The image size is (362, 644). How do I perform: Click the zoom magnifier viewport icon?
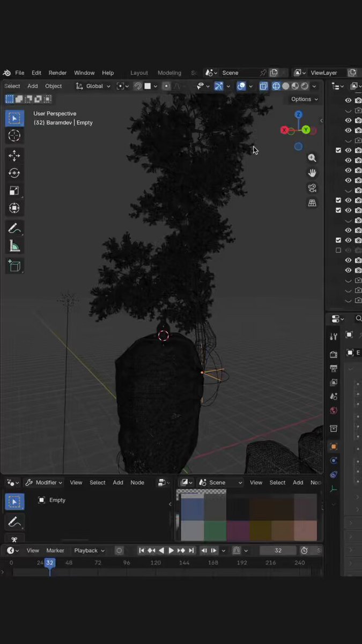312,158
